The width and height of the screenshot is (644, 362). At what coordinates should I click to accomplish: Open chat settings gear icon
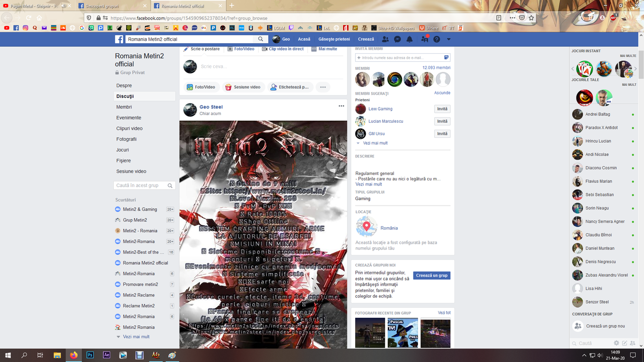point(616,343)
